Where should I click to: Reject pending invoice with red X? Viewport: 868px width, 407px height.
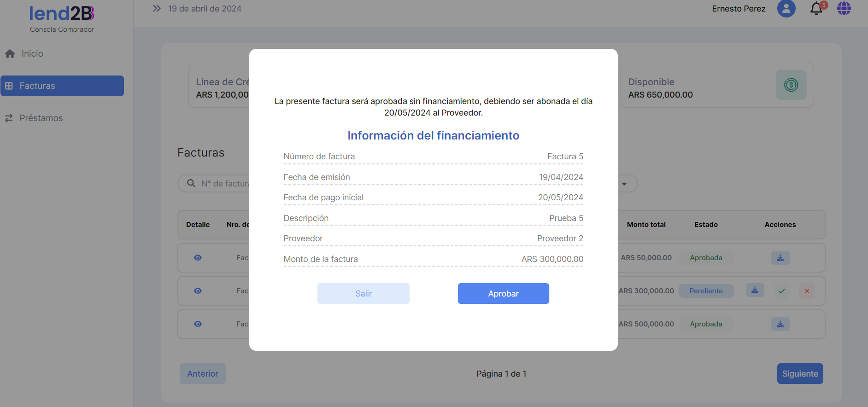[807, 291]
